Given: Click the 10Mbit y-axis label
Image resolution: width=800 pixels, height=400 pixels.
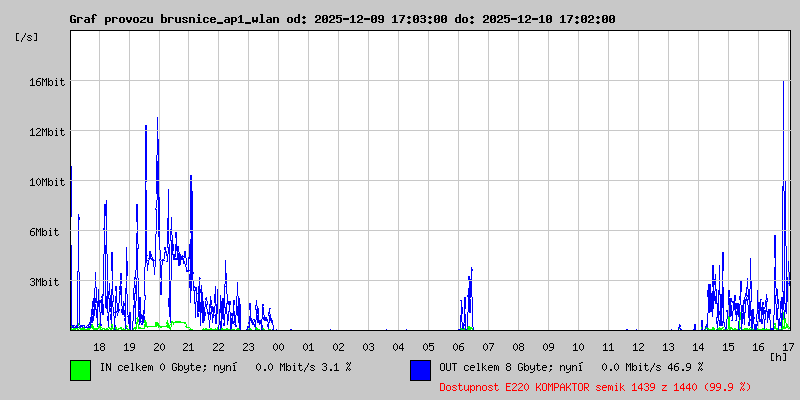Looking at the screenshot, I should (x=46, y=182).
